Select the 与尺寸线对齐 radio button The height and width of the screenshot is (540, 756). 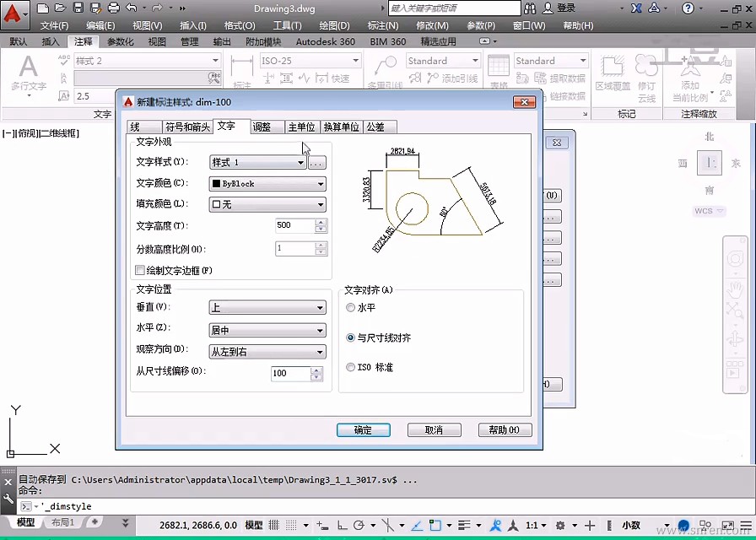[x=350, y=338]
